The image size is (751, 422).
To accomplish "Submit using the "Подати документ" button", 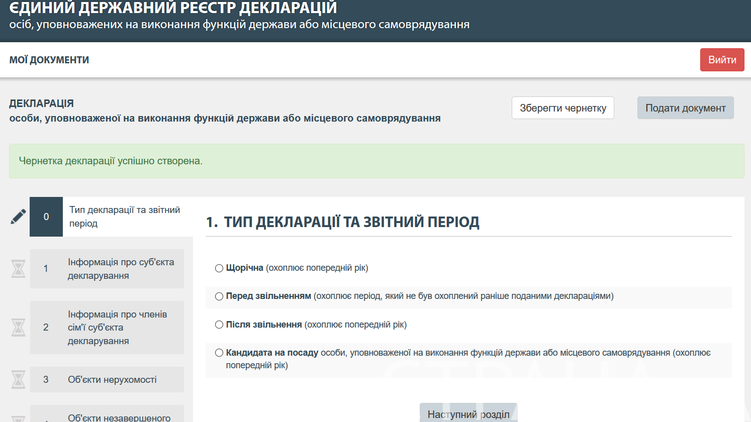I will click(x=685, y=108).
